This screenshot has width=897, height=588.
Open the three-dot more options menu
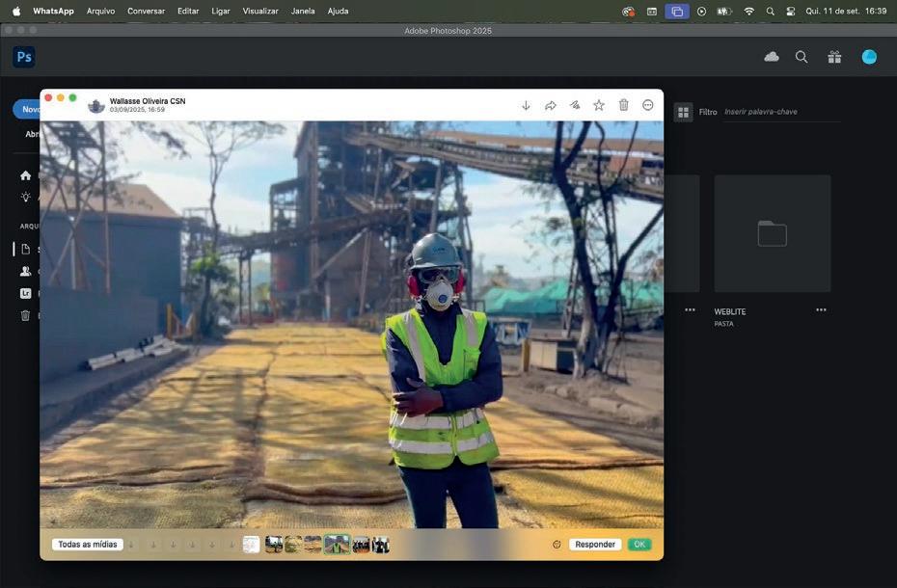(x=648, y=105)
